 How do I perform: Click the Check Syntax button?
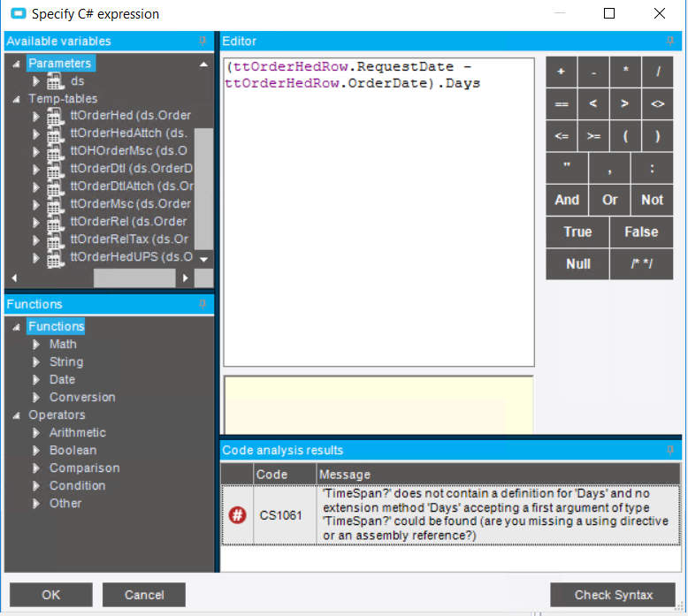pyautogui.click(x=613, y=595)
